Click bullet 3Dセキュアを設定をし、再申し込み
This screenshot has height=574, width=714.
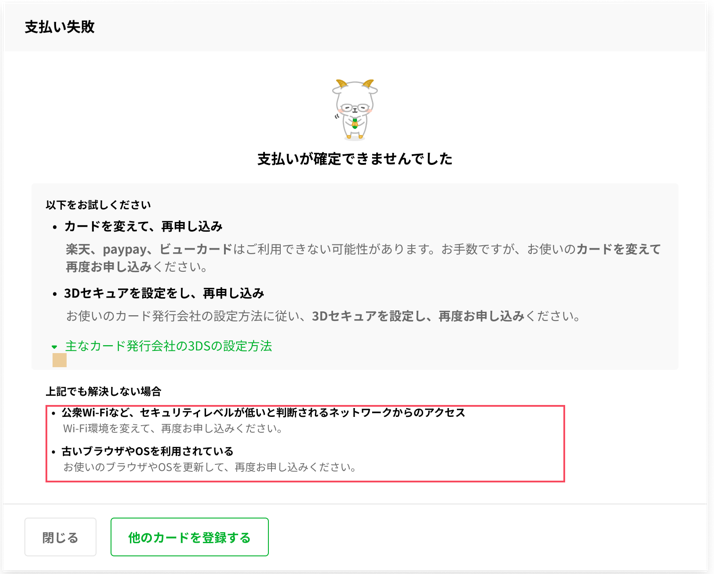tap(164, 293)
